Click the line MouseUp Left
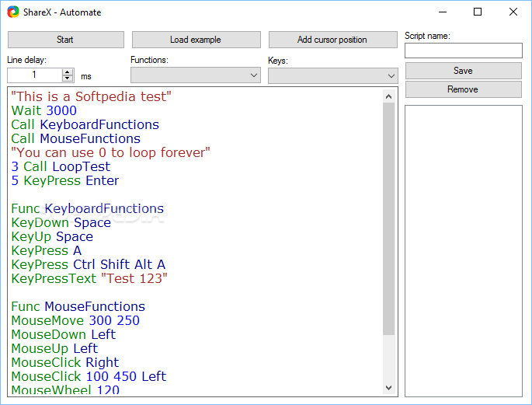532x405 pixels. tap(54, 348)
